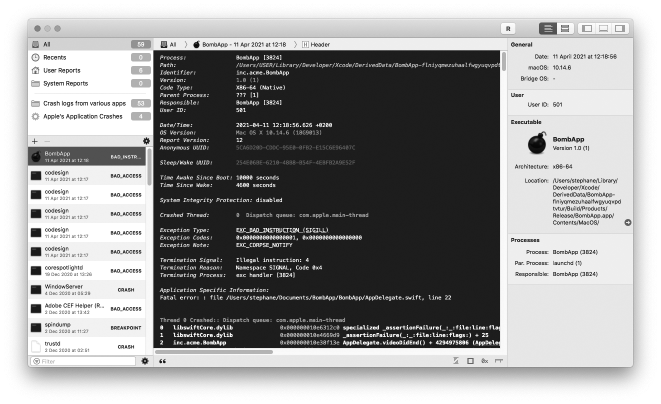
Task: Select the coresportlightd crash row
Action: [87, 270]
